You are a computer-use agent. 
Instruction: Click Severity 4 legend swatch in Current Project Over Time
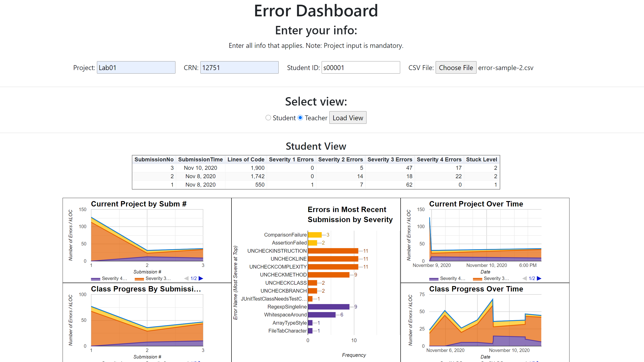434,279
